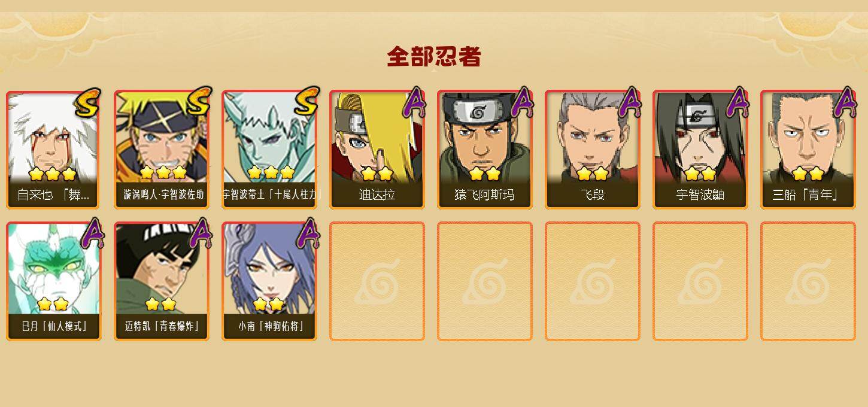The height and width of the screenshot is (407, 868).
Task: Open the 漩涡鸣人·宇智波佐助 ninja card
Action: [x=162, y=150]
